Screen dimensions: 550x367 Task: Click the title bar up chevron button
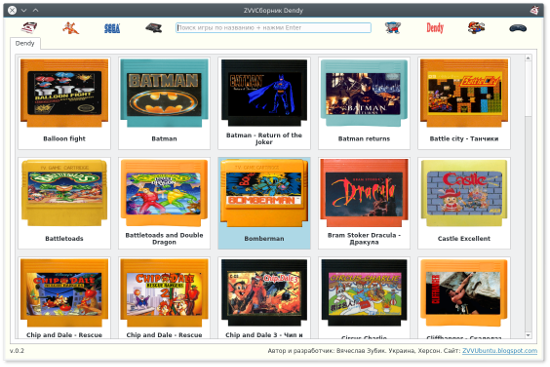(x=36, y=10)
